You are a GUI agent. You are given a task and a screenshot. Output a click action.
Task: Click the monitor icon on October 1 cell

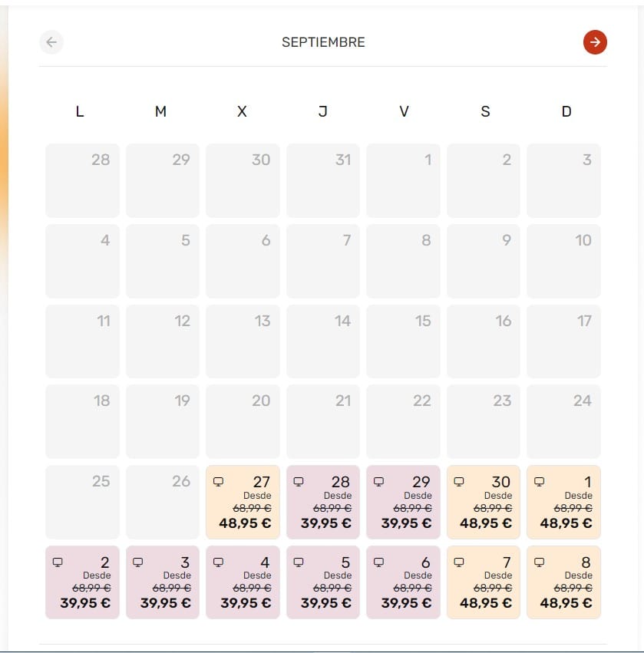(539, 482)
